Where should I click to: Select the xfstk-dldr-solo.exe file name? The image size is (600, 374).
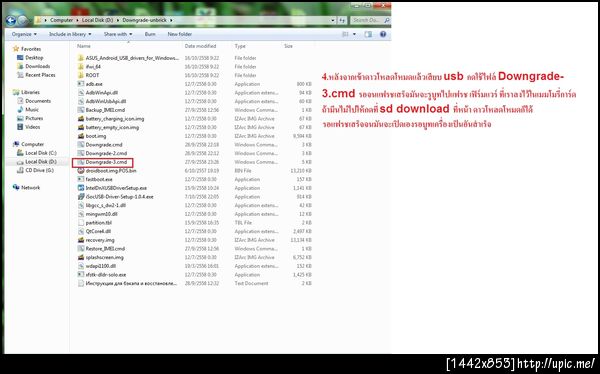click(106, 275)
